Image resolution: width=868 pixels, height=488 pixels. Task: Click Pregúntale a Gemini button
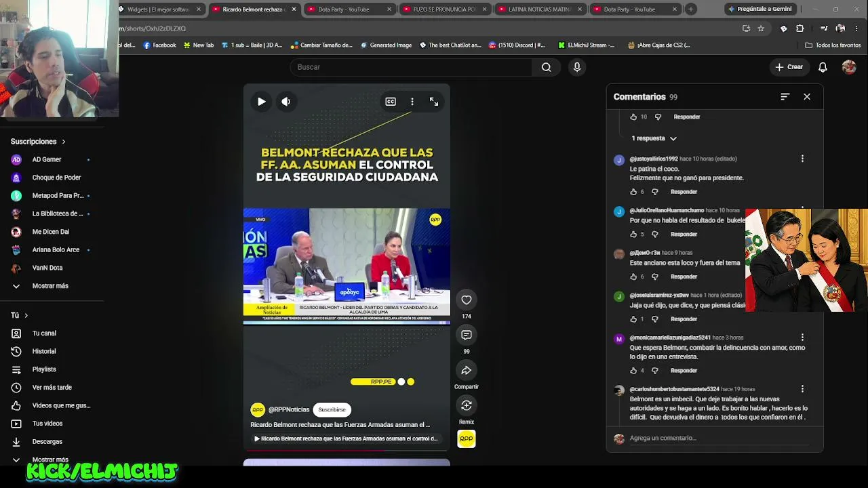759,9
